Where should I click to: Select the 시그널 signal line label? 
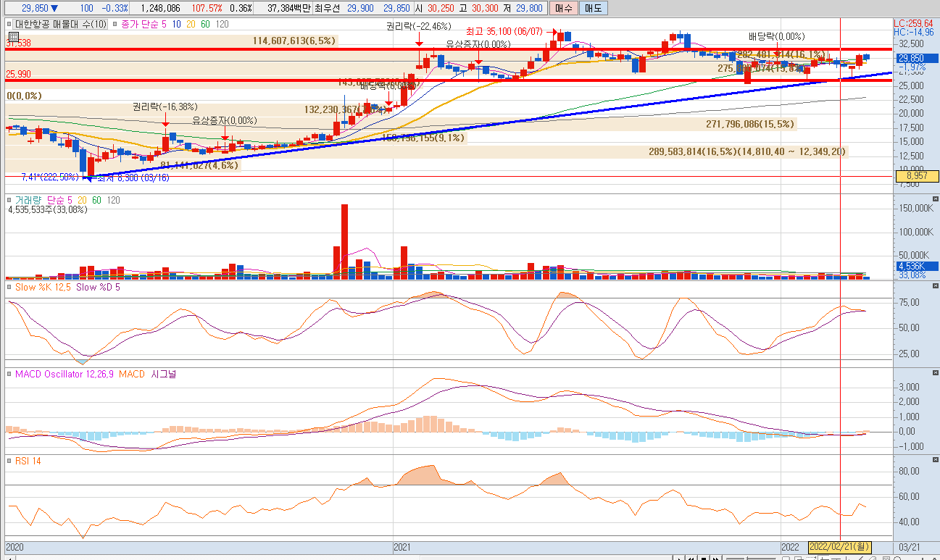pyautogui.click(x=165, y=374)
